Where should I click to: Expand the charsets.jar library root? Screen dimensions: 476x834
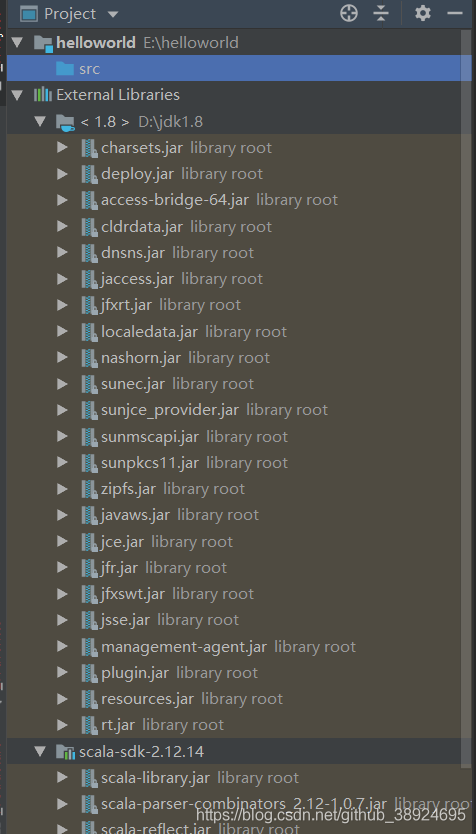click(62, 147)
